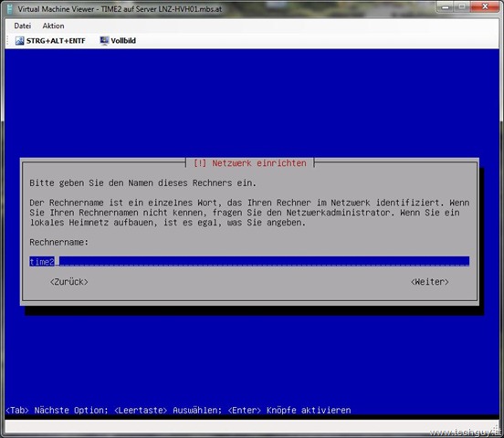Maximize the Virtual Machine Viewer window
504x438 pixels.
[x=462, y=6]
